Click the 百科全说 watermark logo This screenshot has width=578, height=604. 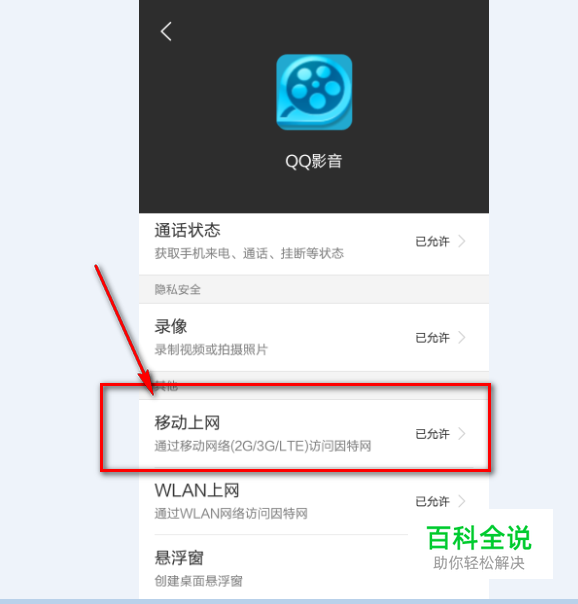click(479, 546)
